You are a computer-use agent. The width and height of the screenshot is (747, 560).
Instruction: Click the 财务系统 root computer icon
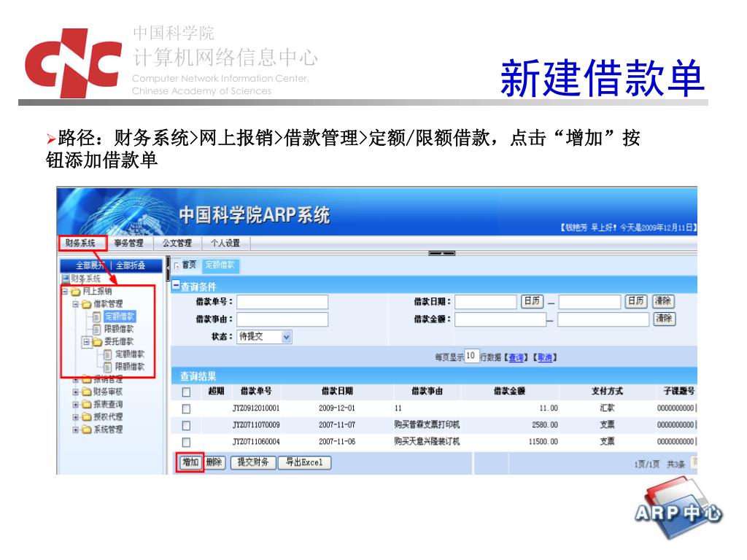coord(66,279)
